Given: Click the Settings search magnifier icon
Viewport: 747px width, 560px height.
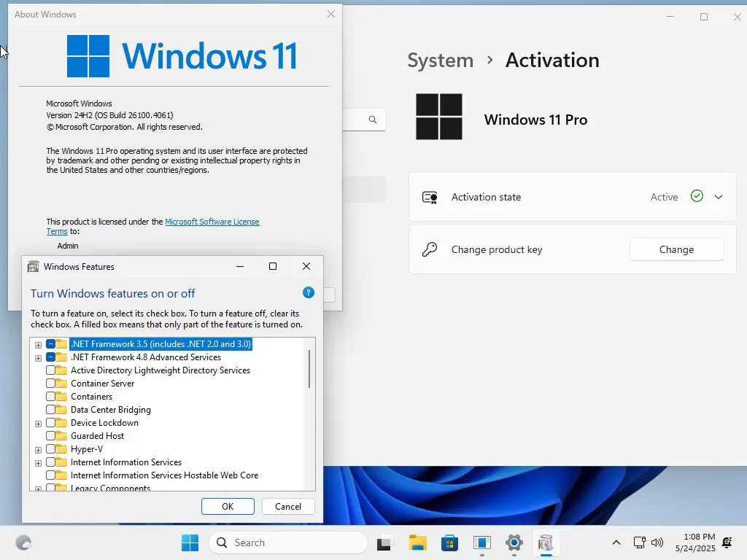Looking at the screenshot, I should click(373, 120).
